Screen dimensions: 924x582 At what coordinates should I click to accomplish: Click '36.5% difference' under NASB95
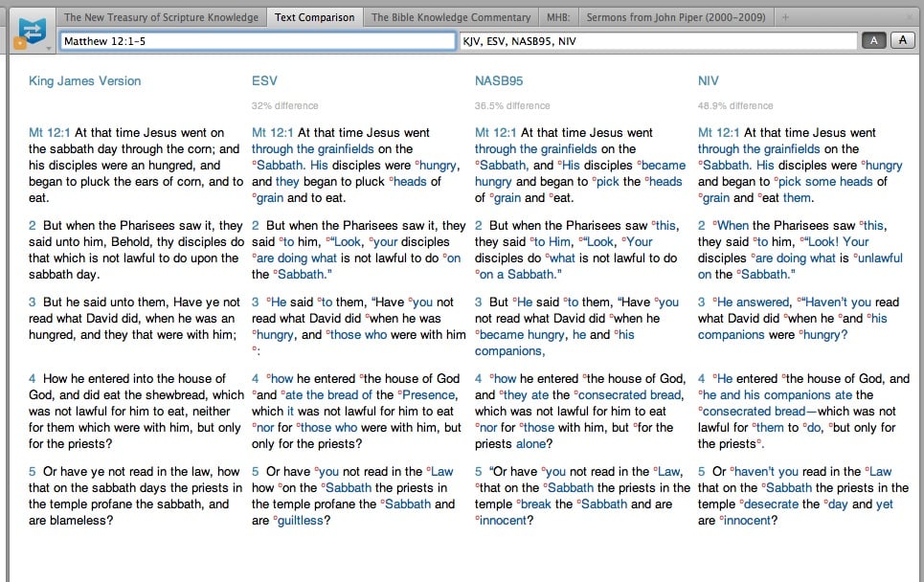tap(512, 105)
